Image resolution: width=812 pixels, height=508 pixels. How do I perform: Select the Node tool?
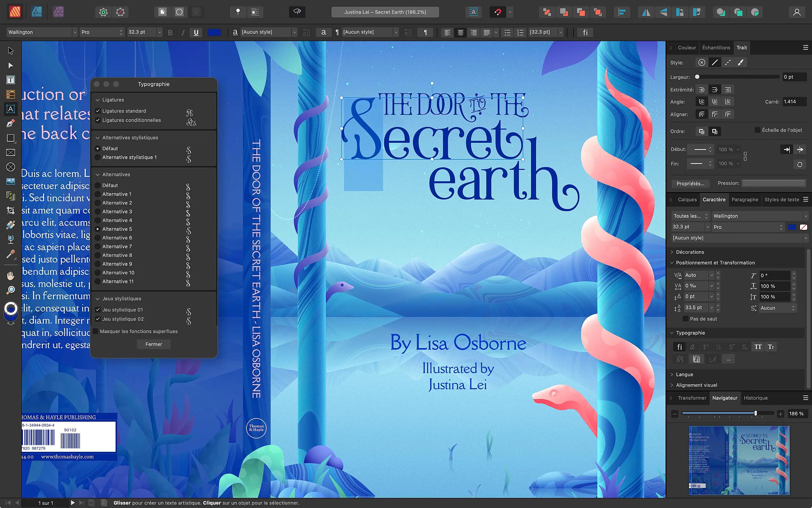click(10, 65)
